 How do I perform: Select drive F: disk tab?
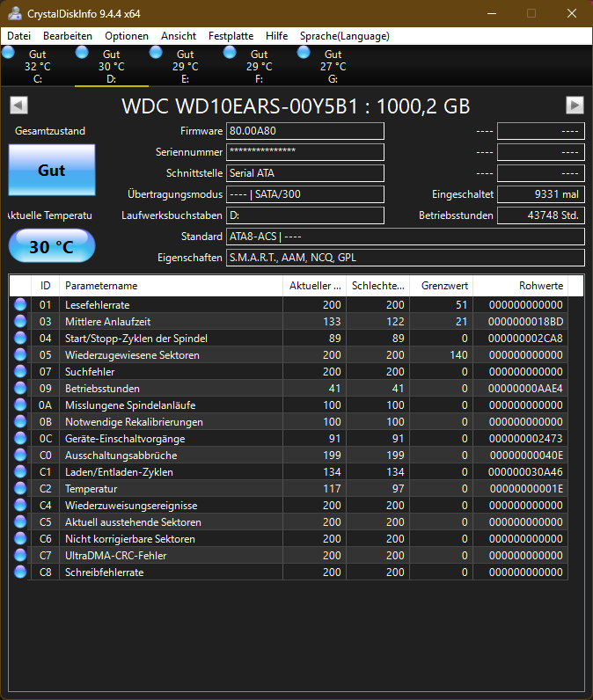[x=259, y=66]
